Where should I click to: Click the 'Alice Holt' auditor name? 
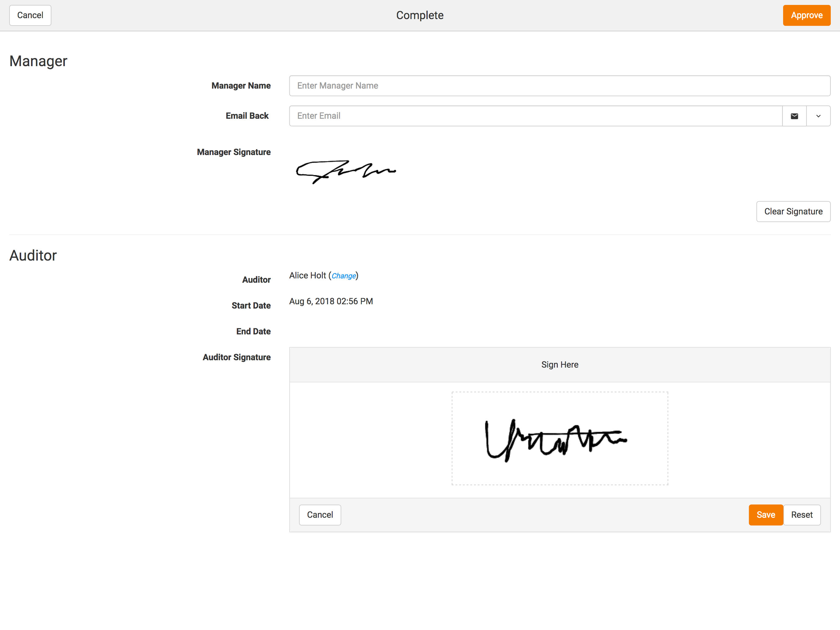pyautogui.click(x=307, y=276)
